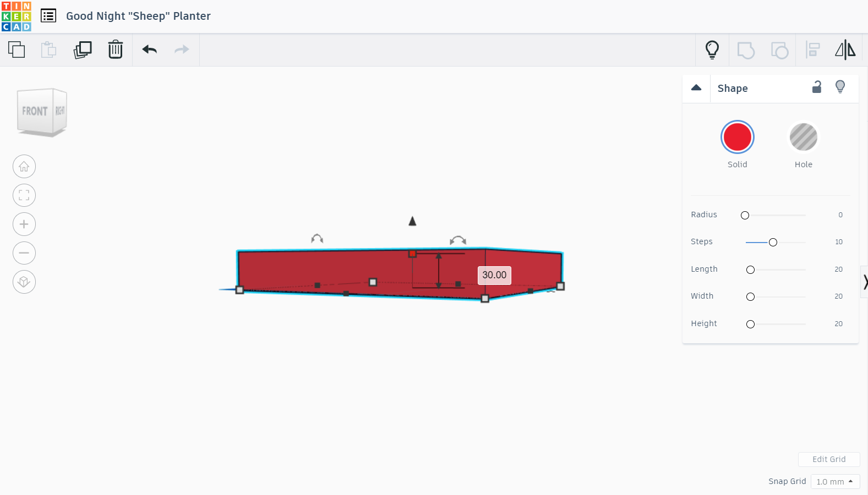Click the Steps value 10
Screen dimensions: 868x495
coord(839,242)
